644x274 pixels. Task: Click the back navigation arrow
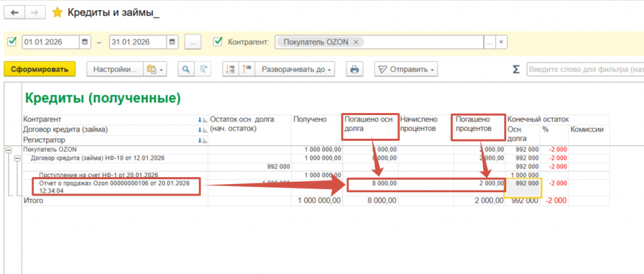click(14, 12)
